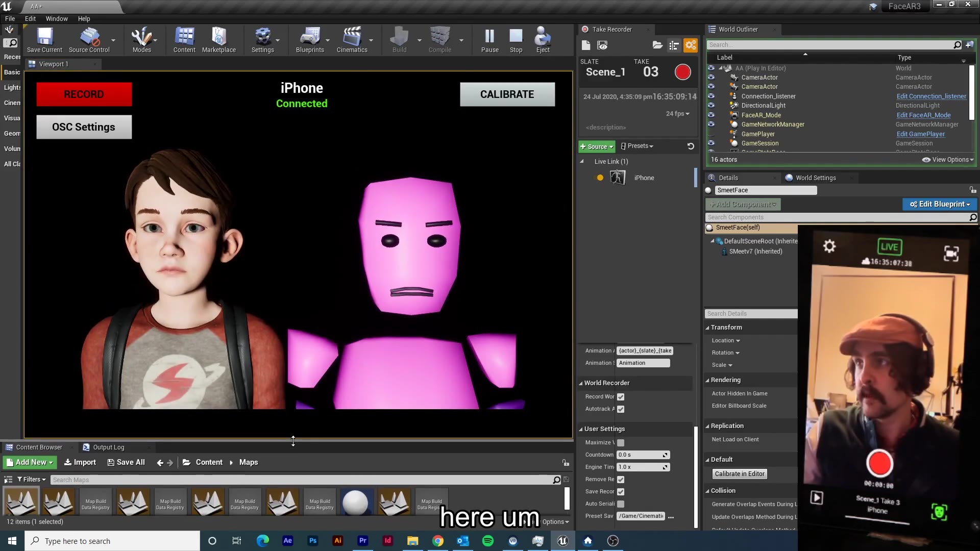The width and height of the screenshot is (980, 551).
Task: Click the Cinematics toolbar icon
Action: pyautogui.click(x=352, y=40)
